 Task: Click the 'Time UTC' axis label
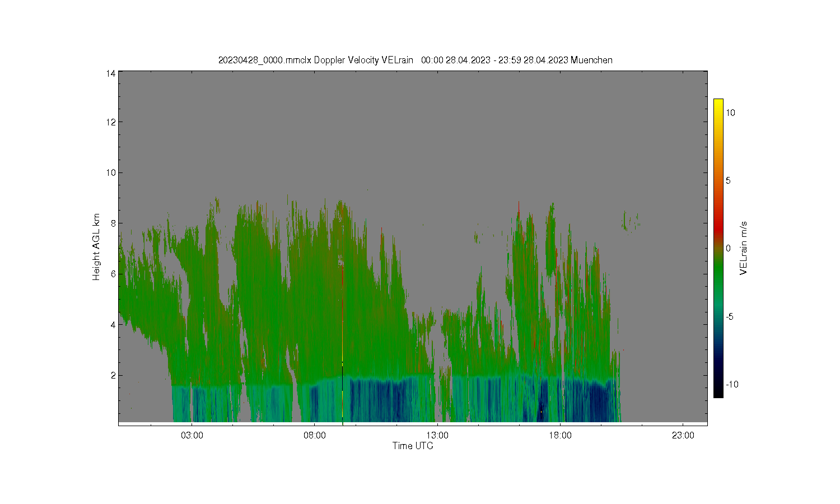[413, 446]
